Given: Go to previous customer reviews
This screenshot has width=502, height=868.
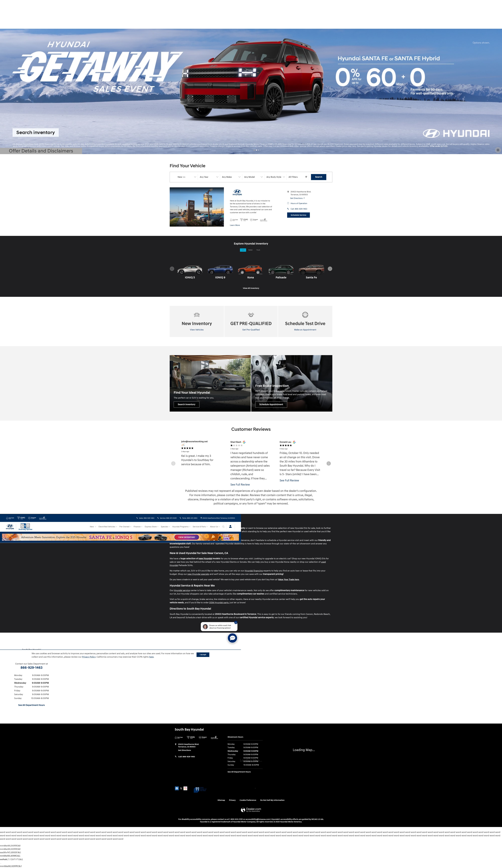Looking at the screenshot, I should 173,464.
